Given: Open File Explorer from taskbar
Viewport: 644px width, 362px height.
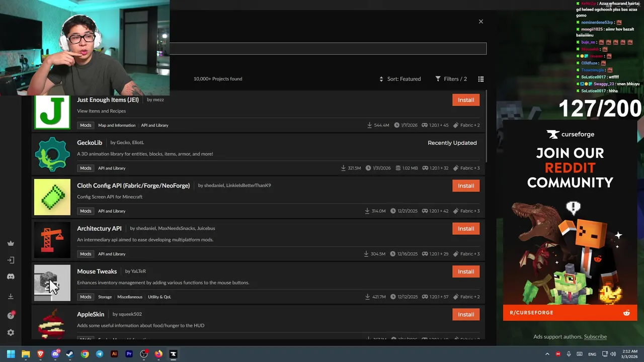Looking at the screenshot, I should (x=26, y=354).
